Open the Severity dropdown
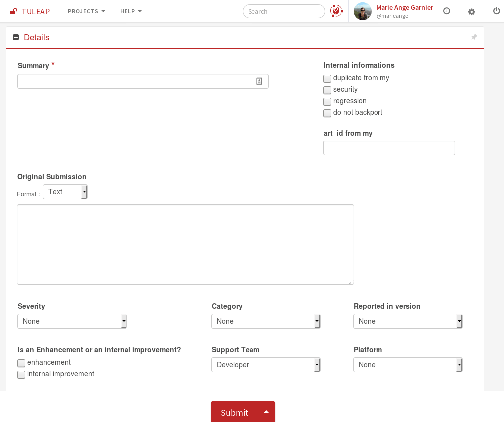The width and height of the screenshot is (504, 422). point(72,321)
